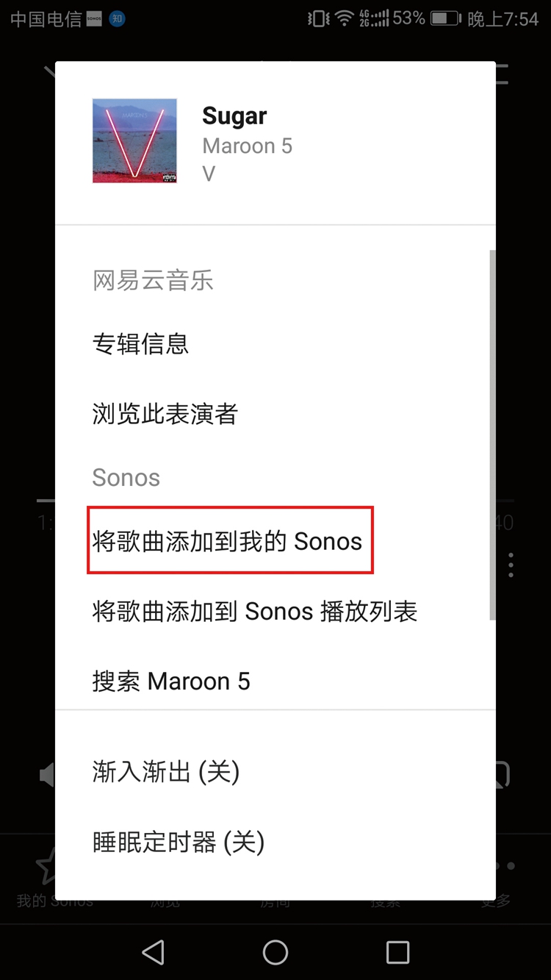551x980 pixels.
Task: Tap the Android home circle button
Action: [275, 952]
